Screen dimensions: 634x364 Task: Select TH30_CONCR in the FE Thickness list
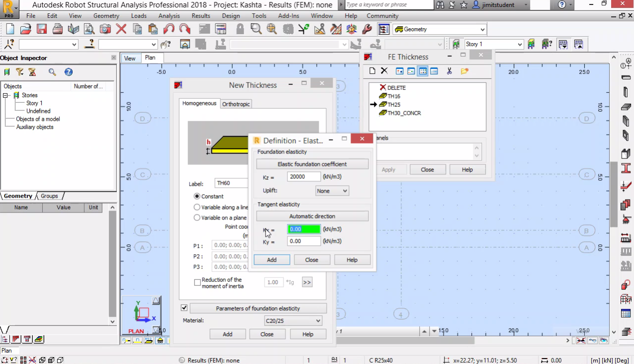pos(404,113)
